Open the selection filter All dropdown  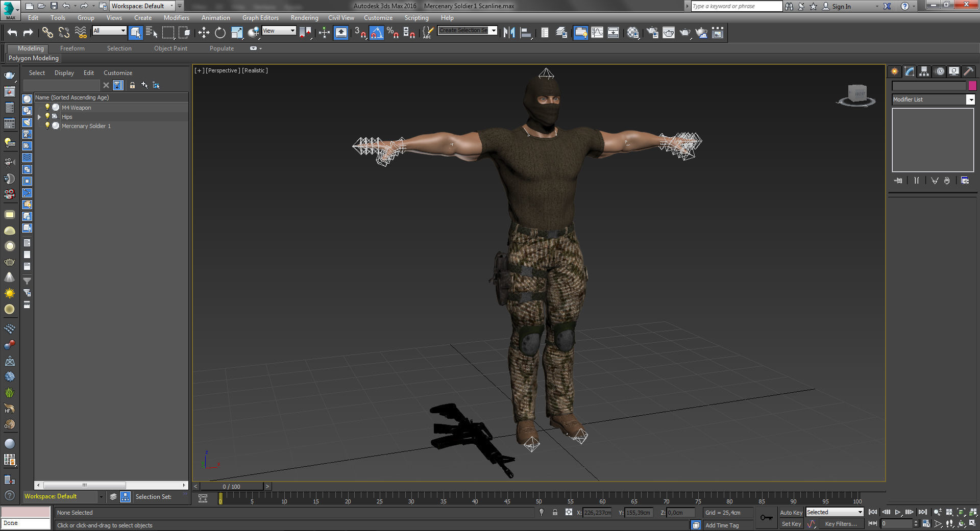coord(109,31)
